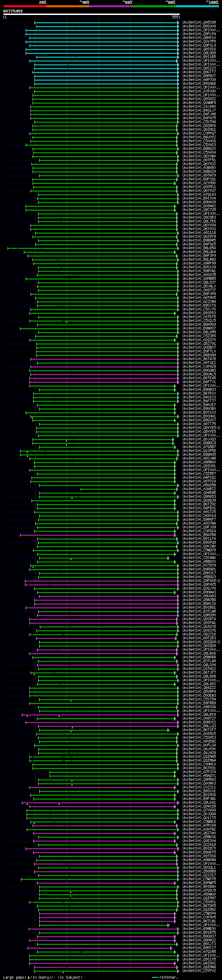Select UniRef100_Q9M453 entry
Screen dimensions: 222x980
pyautogui.click(x=199, y=496)
